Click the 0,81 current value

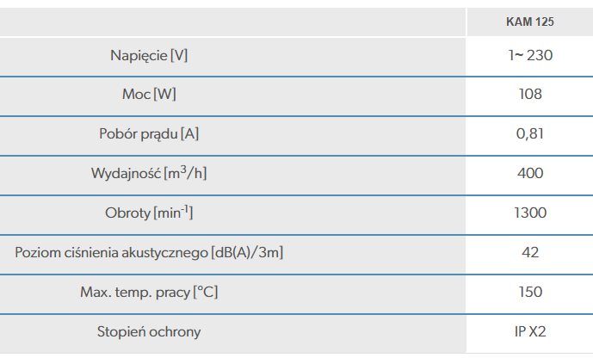(x=530, y=133)
